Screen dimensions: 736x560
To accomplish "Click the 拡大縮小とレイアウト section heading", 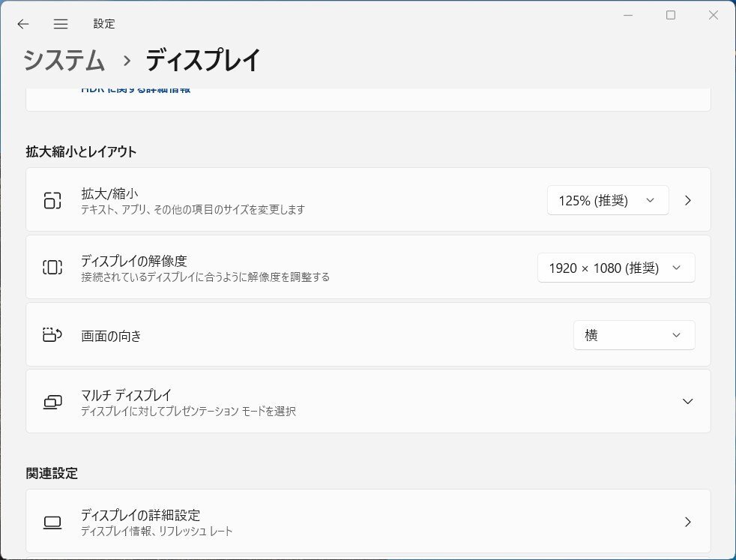I will coord(79,151).
